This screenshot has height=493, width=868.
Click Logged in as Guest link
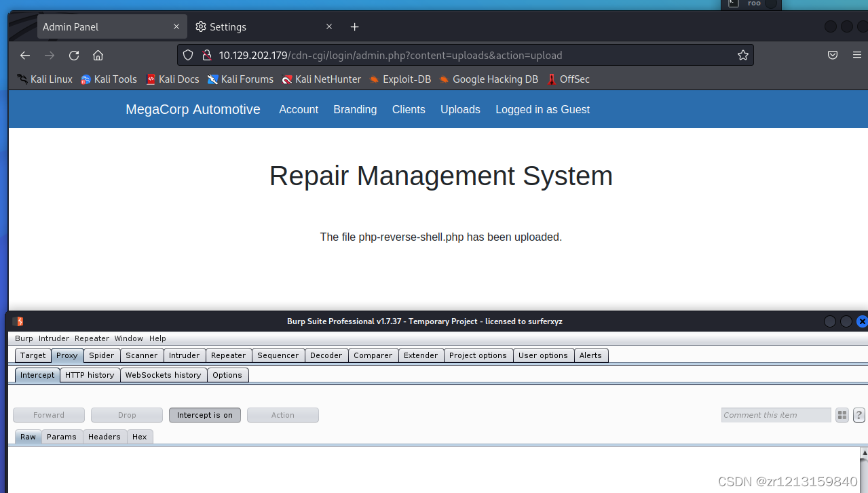(542, 109)
